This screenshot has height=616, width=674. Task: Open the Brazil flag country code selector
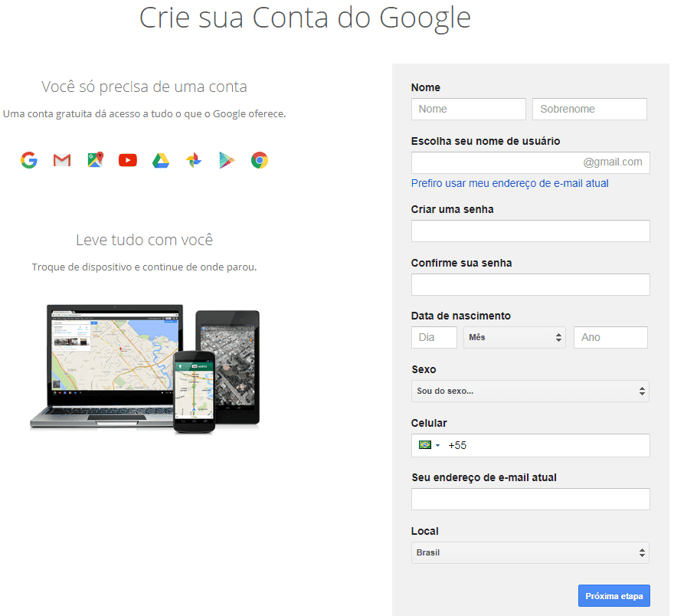coord(429,445)
